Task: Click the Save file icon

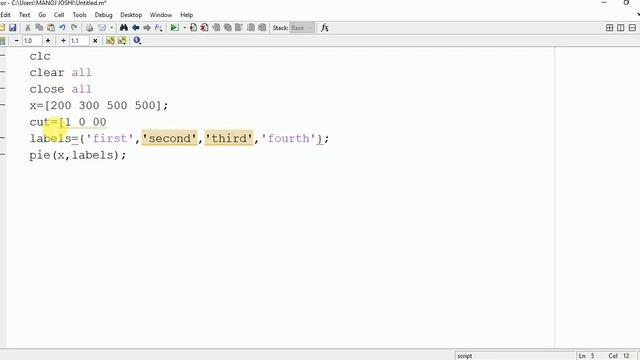Action: [13, 28]
